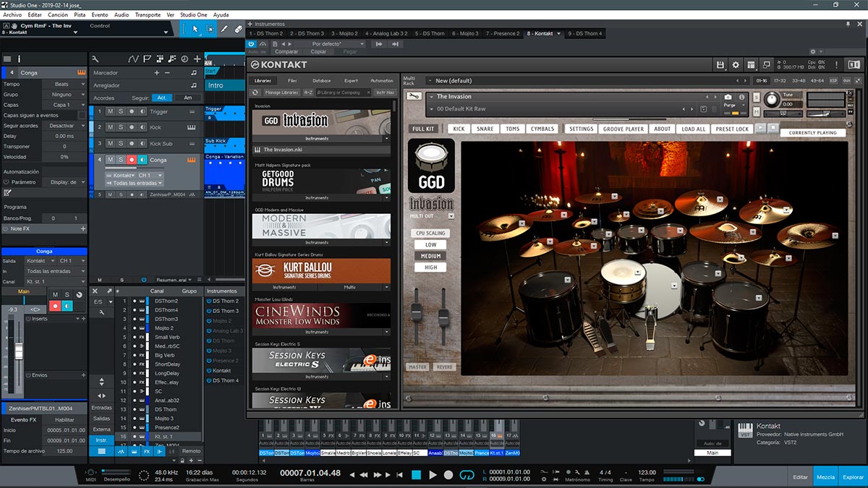Open the Ayuda menu
This screenshot has height=488, width=868.
point(221,14)
